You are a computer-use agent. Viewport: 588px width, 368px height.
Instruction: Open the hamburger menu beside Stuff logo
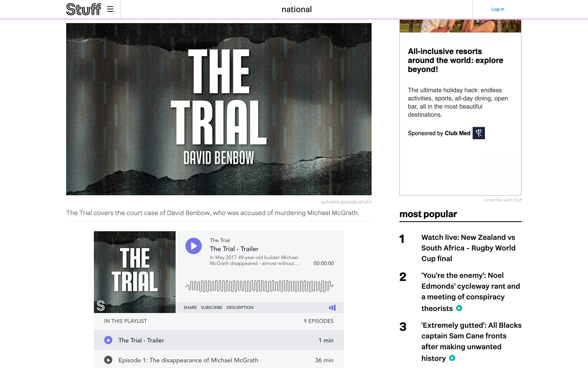pos(110,9)
